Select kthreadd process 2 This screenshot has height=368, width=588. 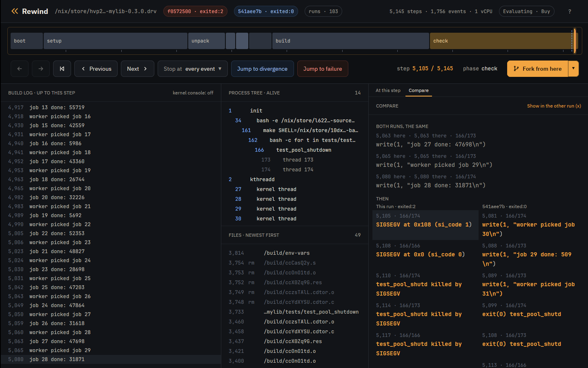tap(295, 180)
